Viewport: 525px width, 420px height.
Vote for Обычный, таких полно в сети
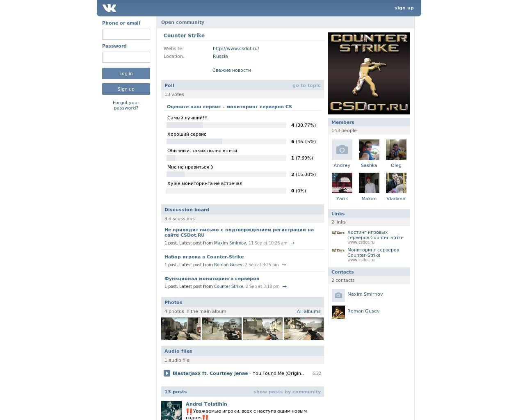pyautogui.click(x=202, y=151)
